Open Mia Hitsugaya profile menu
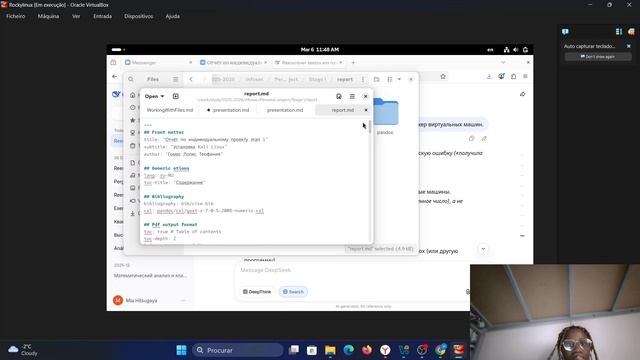 [x=149, y=300]
